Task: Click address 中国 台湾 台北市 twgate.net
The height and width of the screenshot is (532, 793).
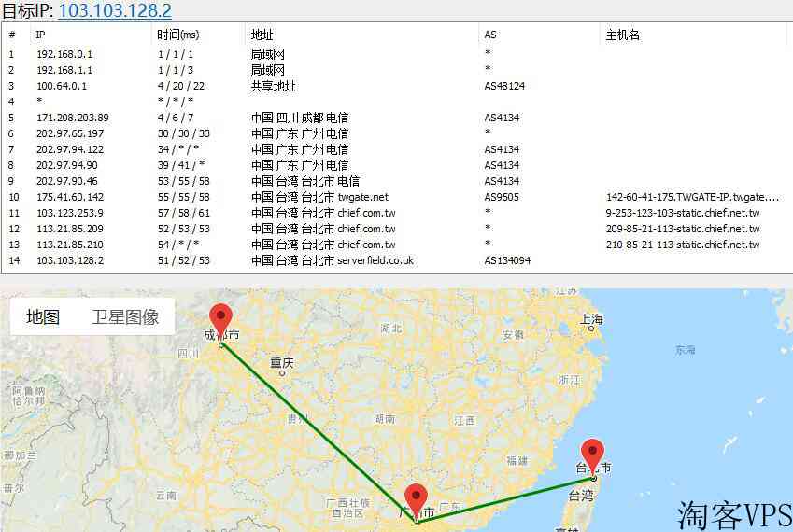Action: (x=319, y=197)
